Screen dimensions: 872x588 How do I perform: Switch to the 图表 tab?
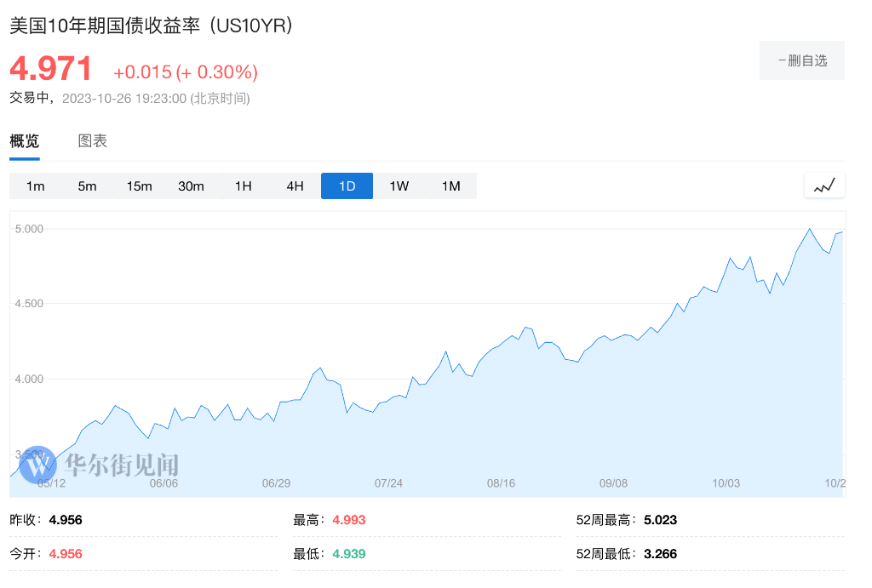click(x=92, y=141)
